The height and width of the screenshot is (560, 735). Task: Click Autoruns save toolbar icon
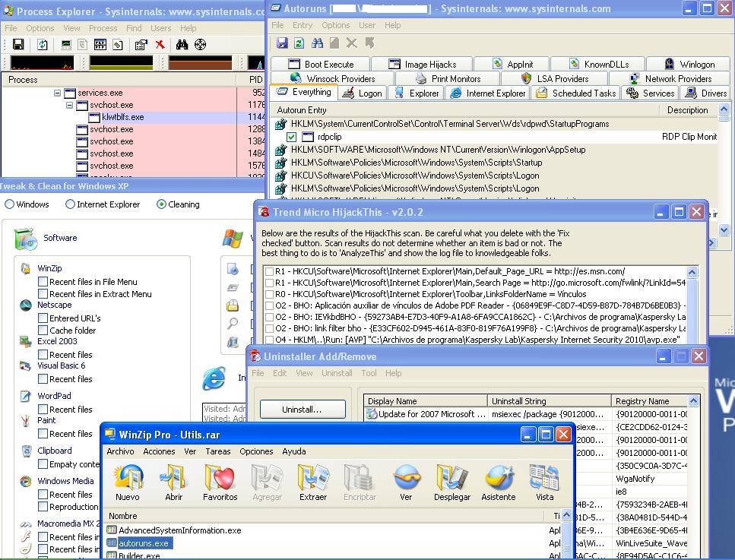point(282,43)
